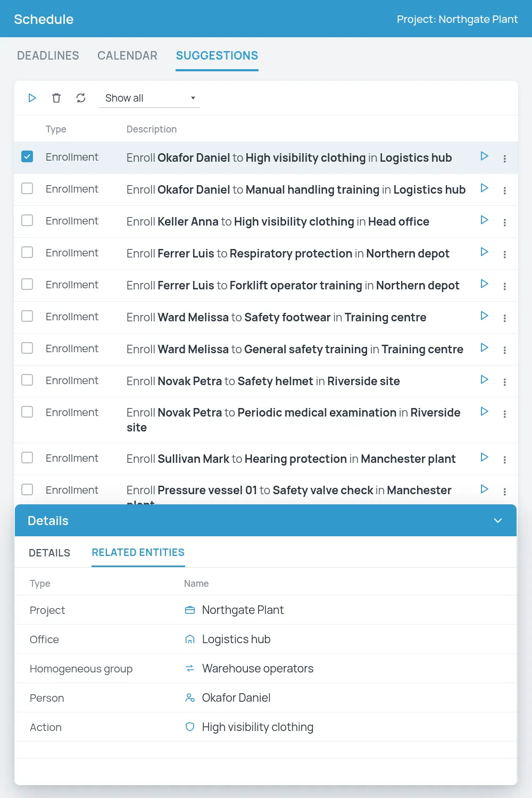Open the kebab menu for Ferrer Luis Respiratory protection

[x=504, y=254]
